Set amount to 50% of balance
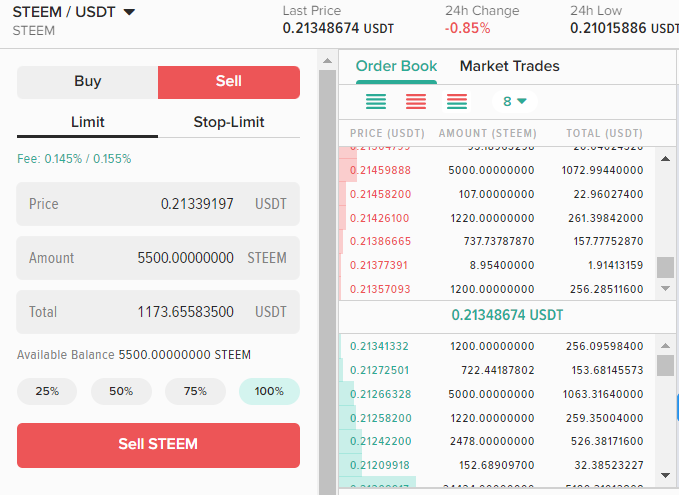679x495 pixels. (x=121, y=391)
